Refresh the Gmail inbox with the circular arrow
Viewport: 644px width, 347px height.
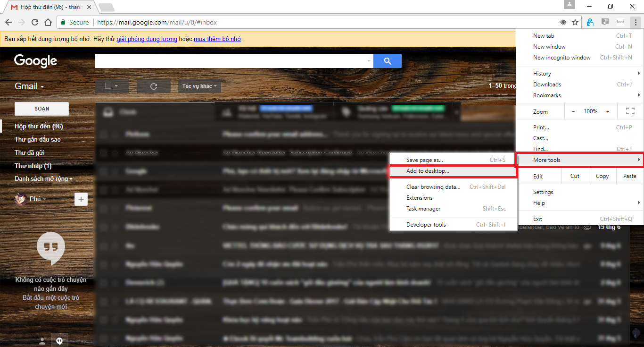(153, 86)
